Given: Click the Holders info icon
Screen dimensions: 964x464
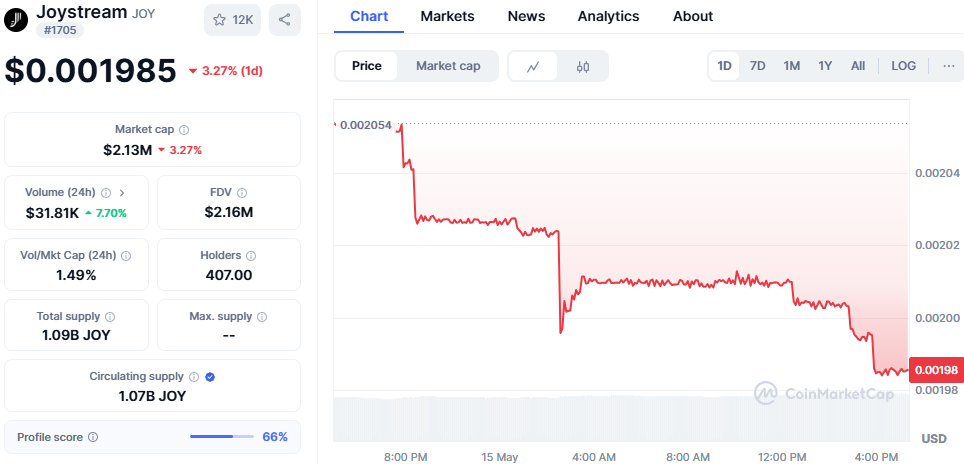Looking at the screenshot, I should click(250, 256).
